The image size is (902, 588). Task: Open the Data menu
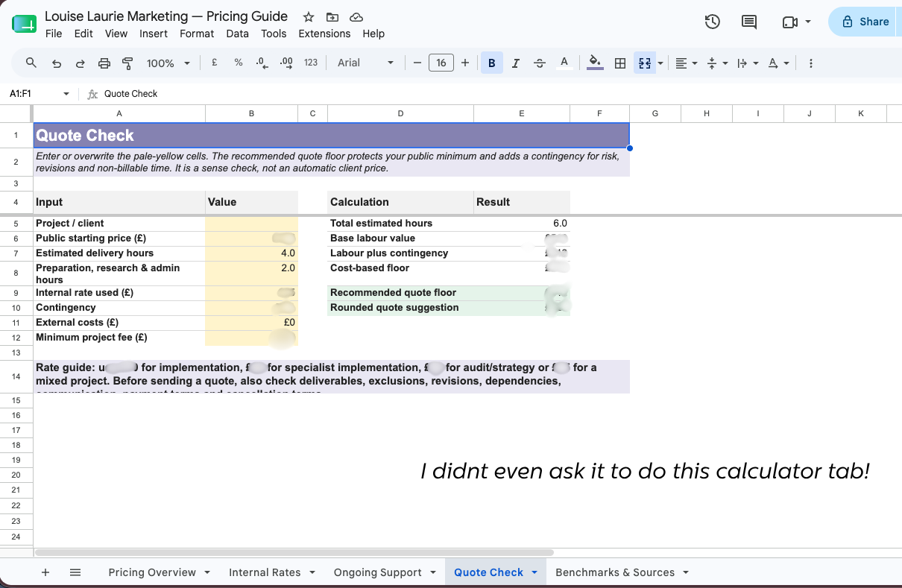[237, 34]
